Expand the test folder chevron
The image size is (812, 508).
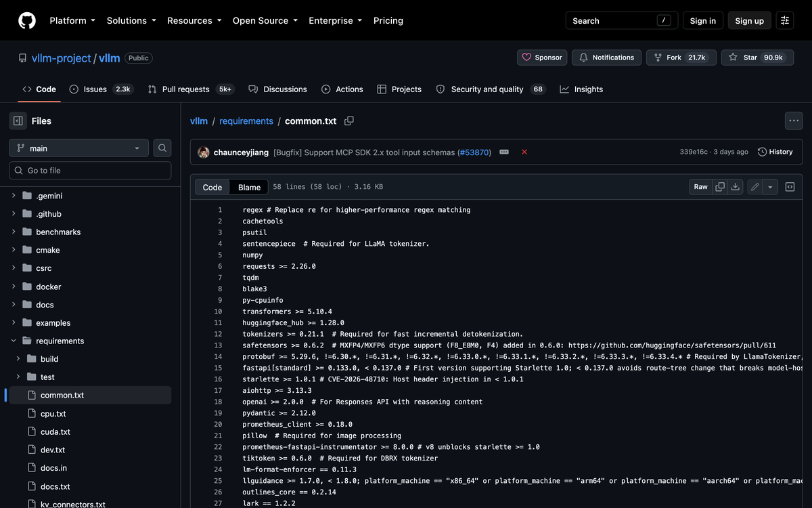tap(18, 377)
